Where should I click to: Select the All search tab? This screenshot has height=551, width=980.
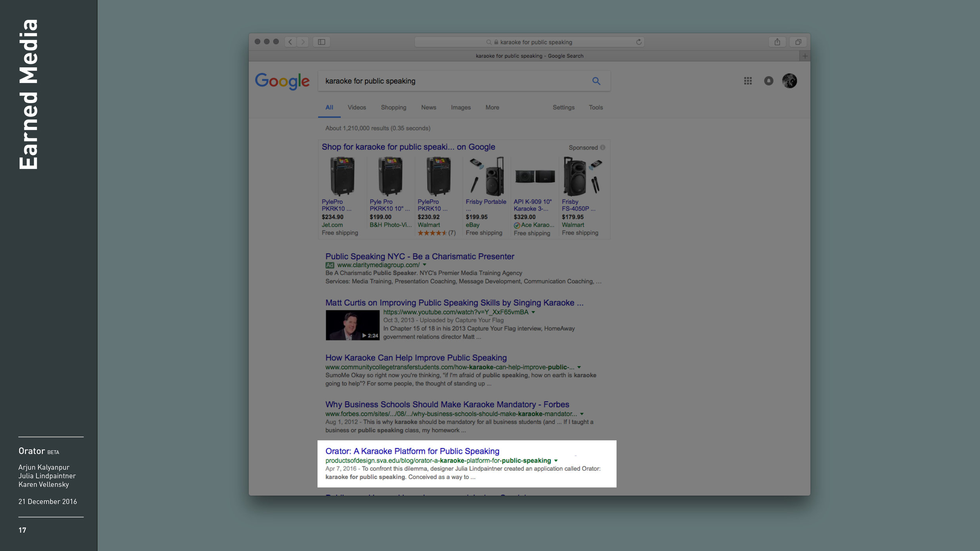(329, 107)
